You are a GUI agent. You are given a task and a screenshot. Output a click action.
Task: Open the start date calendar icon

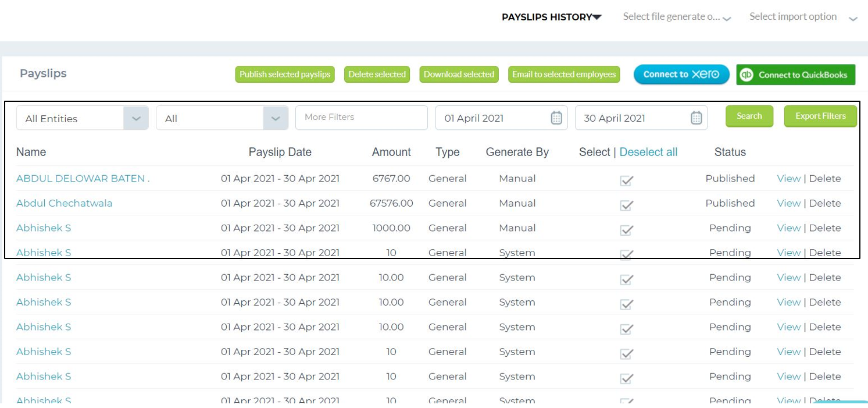coord(556,118)
